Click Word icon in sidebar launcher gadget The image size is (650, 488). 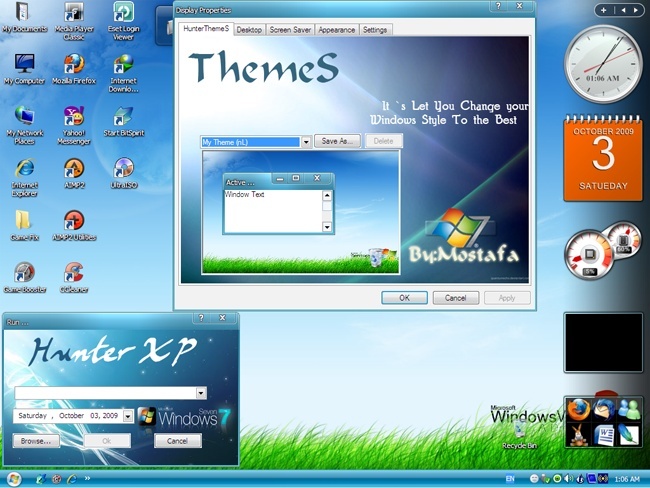[x=604, y=435]
